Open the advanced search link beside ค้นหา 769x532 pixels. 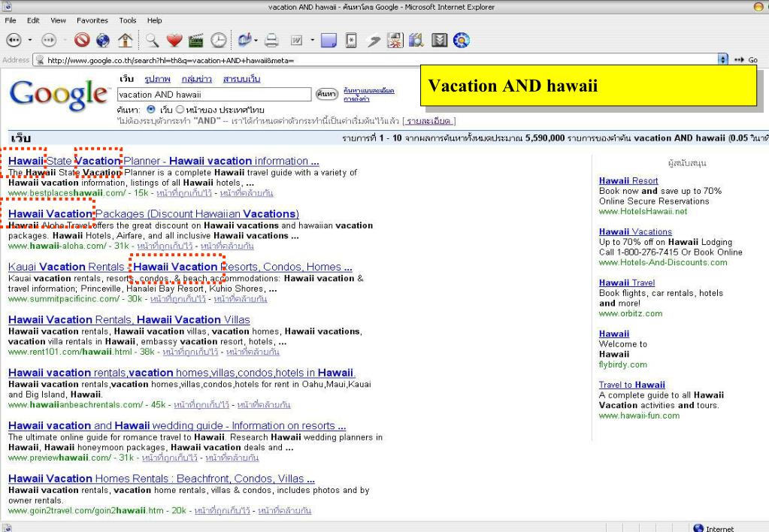coord(369,90)
